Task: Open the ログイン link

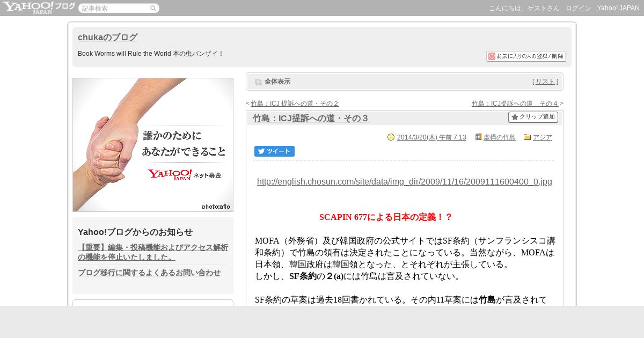Action: click(x=579, y=8)
